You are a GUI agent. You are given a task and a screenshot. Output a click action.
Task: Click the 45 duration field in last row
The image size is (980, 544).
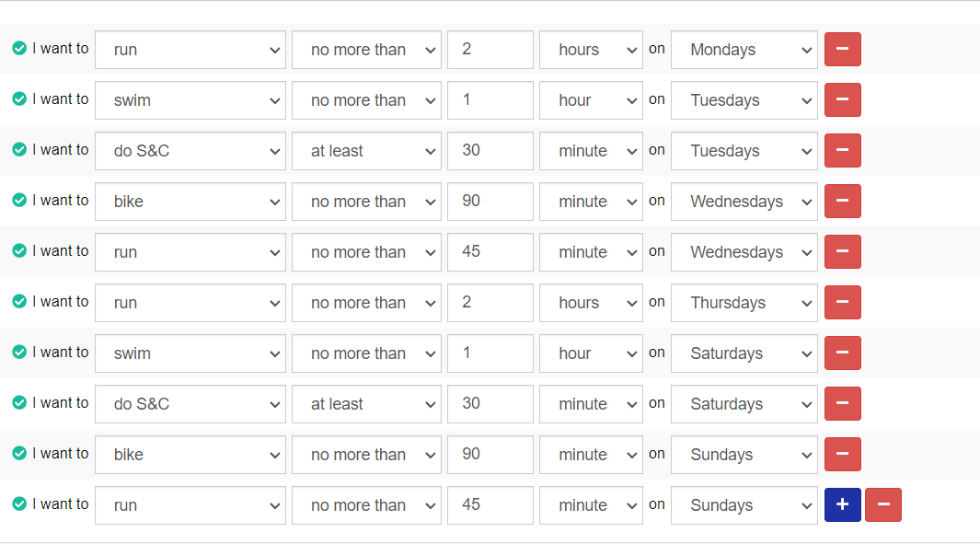490,505
